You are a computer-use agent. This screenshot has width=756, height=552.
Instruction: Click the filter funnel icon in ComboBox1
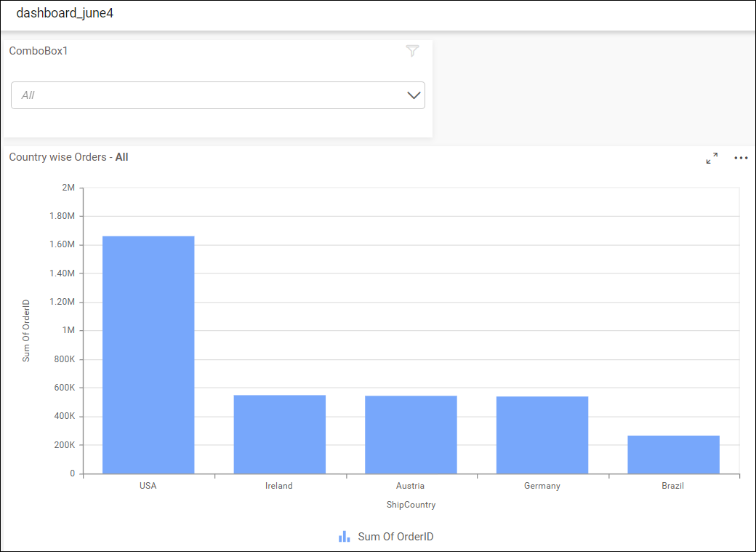click(x=412, y=51)
